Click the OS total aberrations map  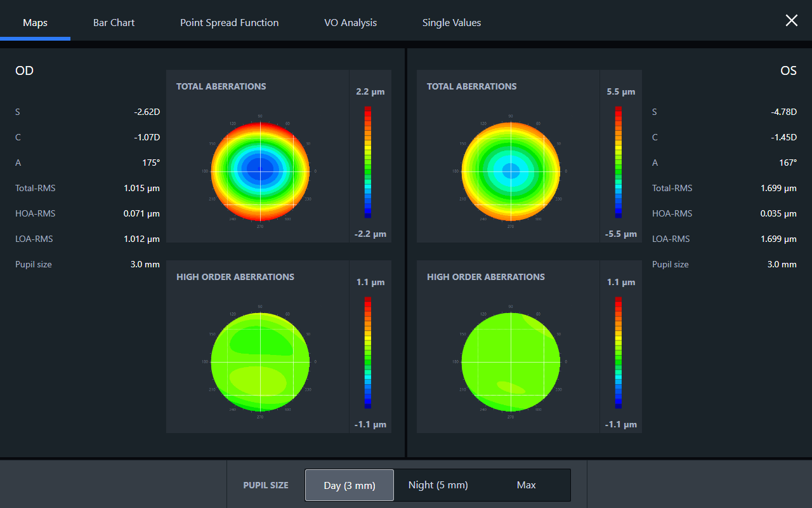[x=511, y=171]
